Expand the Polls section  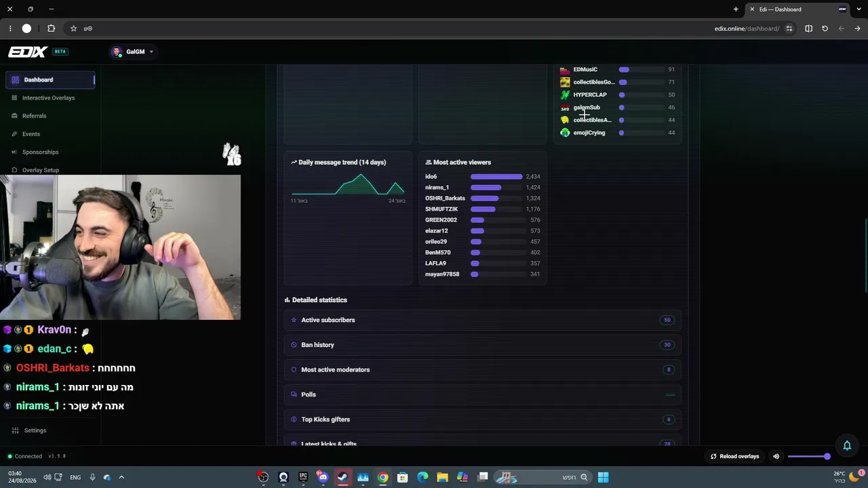coord(482,394)
